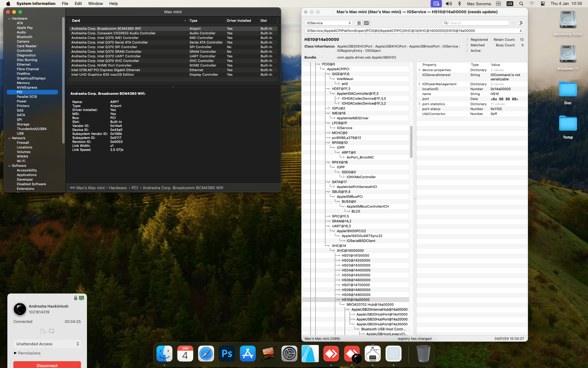Open Photoshop from the Dock
The width and height of the screenshot is (588, 368).
click(227, 354)
